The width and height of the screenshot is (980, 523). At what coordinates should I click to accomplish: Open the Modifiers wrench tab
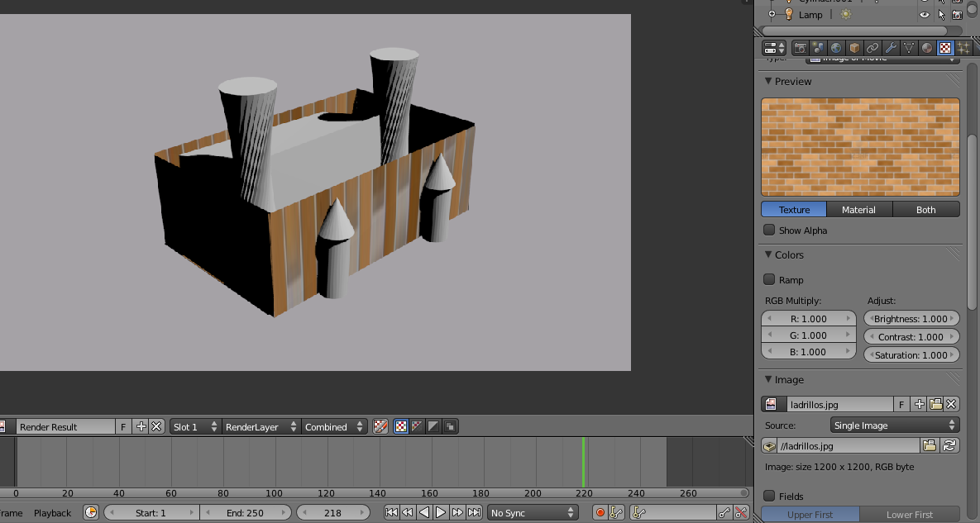(891, 48)
